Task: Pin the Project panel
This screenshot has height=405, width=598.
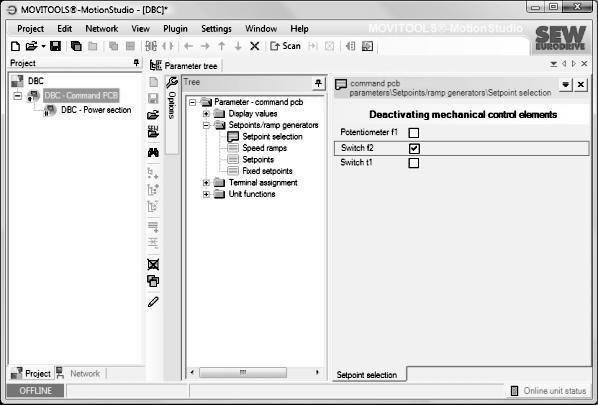Action: [136, 63]
